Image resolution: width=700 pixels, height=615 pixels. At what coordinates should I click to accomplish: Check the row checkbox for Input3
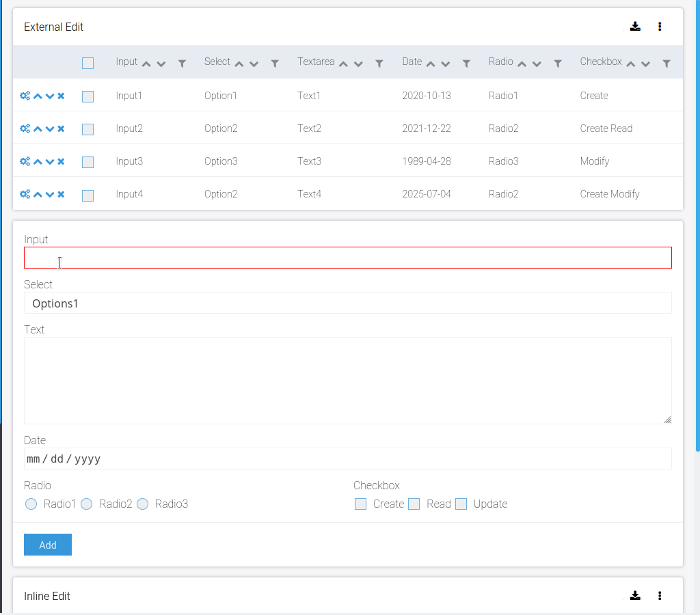click(87, 162)
